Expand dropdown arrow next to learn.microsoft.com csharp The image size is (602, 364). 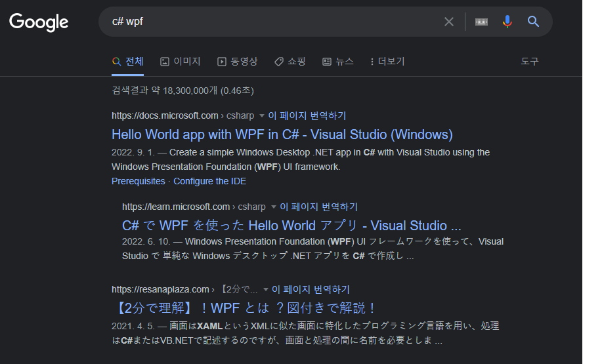[274, 207]
